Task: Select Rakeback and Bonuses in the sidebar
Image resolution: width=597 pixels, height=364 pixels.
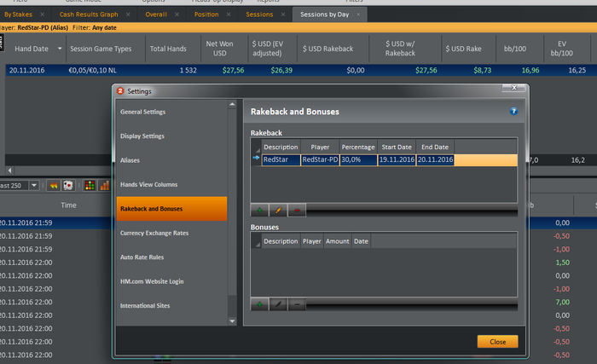Action: (172, 209)
